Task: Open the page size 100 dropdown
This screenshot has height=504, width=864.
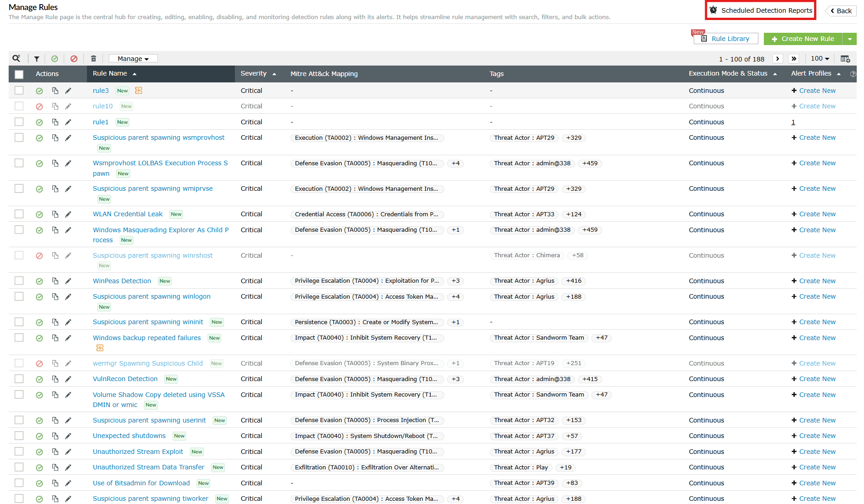Action: click(x=819, y=58)
